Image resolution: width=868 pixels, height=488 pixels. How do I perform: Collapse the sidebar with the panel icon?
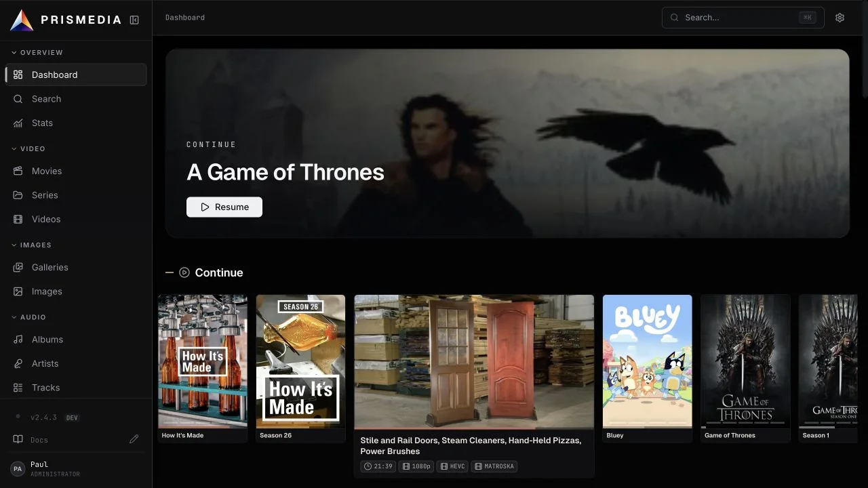[134, 20]
